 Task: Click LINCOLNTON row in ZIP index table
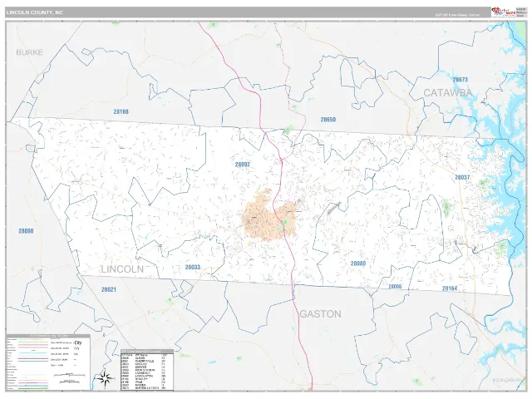[147, 377]
